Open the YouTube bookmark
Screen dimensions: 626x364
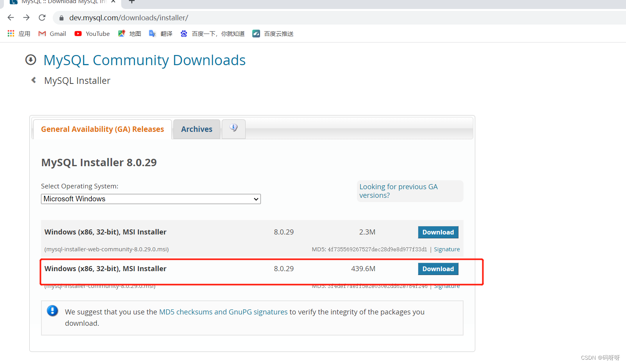(92, 34)
